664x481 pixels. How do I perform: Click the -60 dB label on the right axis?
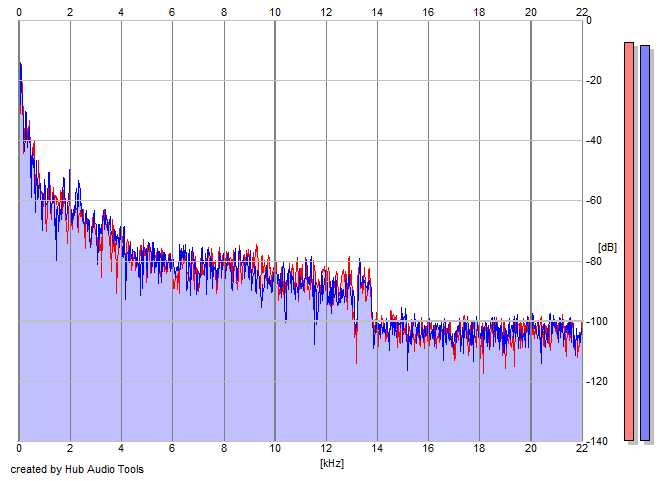(x=594, y=200)
